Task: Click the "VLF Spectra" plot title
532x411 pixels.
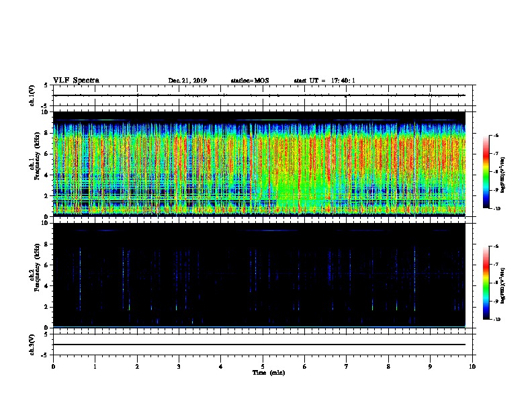Action: pos(76,81)
